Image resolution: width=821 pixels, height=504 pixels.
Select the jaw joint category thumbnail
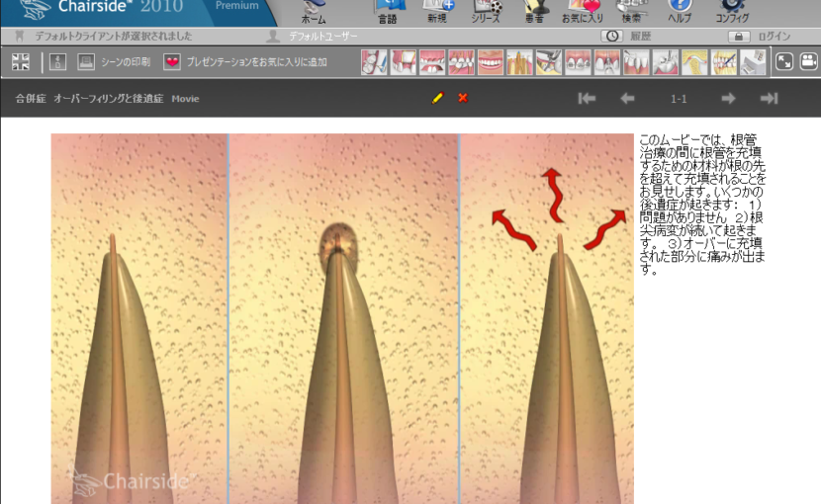[x=694, y=62]
